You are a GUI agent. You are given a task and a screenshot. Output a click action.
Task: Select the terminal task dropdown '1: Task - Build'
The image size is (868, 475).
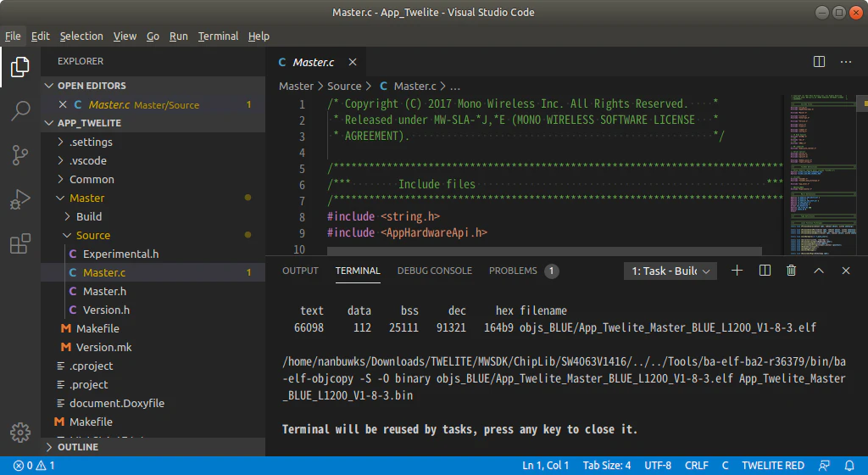(670, 271)
